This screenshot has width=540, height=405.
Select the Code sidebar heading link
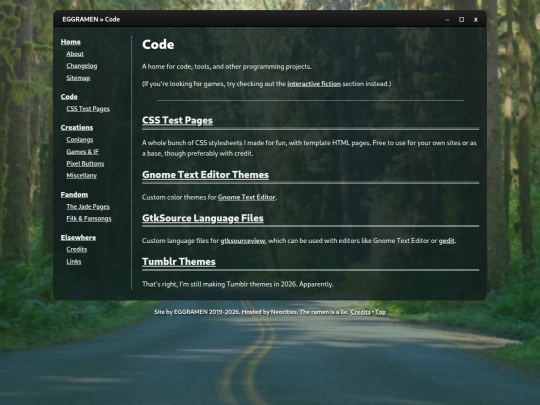[x=69, y=97]
